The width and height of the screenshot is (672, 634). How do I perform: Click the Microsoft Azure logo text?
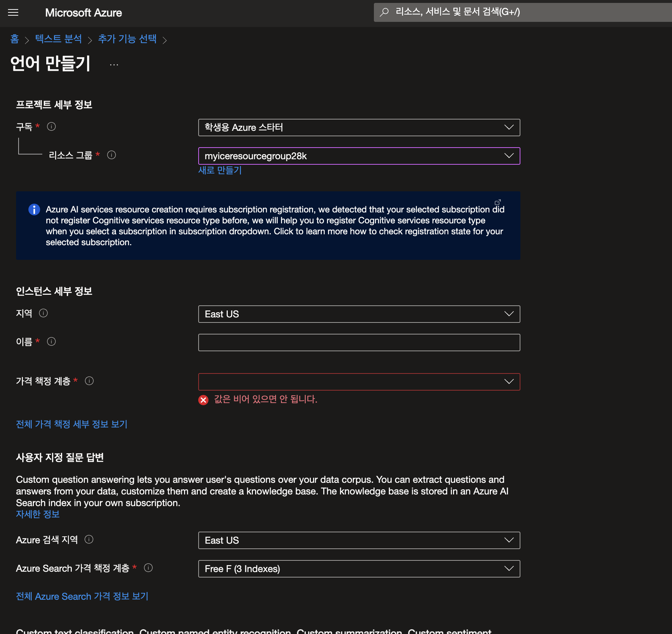(x=83, y=13)
